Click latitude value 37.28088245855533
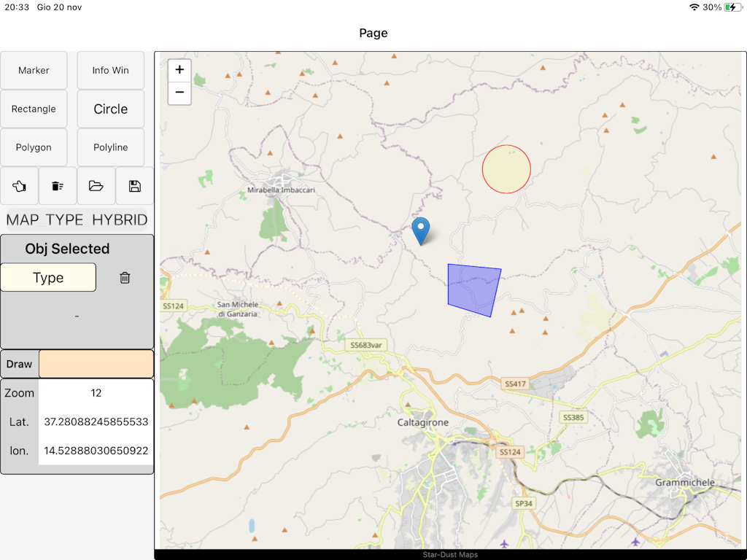 pyautogui.click(x=96, y=422)
